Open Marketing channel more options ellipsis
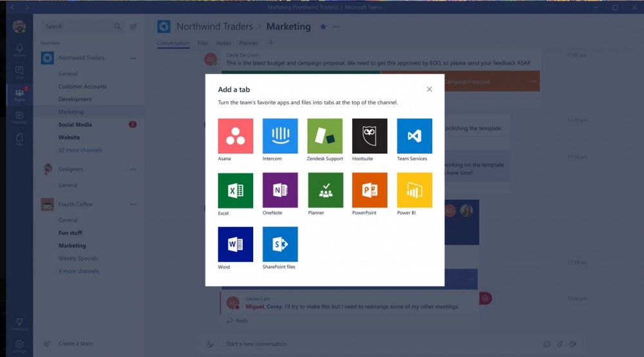 click(x=336, y=26)
